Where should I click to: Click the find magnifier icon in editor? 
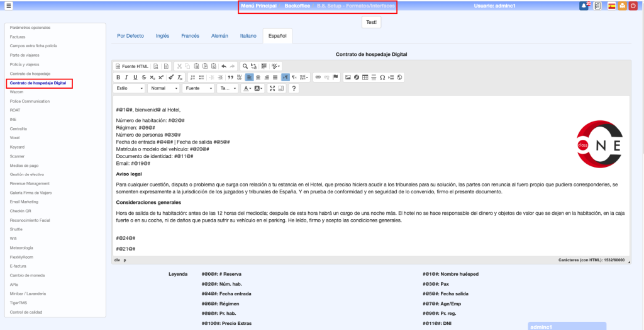coord(245,66)
